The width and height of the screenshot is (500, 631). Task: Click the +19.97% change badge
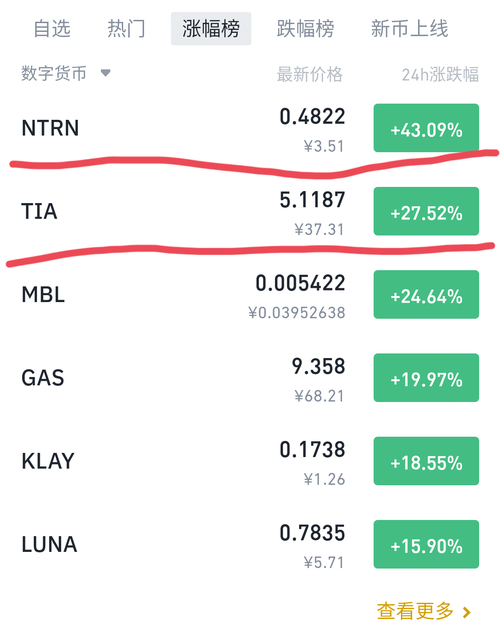pos(426,378)
